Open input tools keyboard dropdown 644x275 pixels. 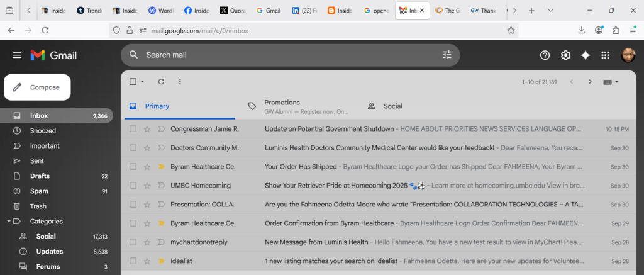tap(611, 82)
